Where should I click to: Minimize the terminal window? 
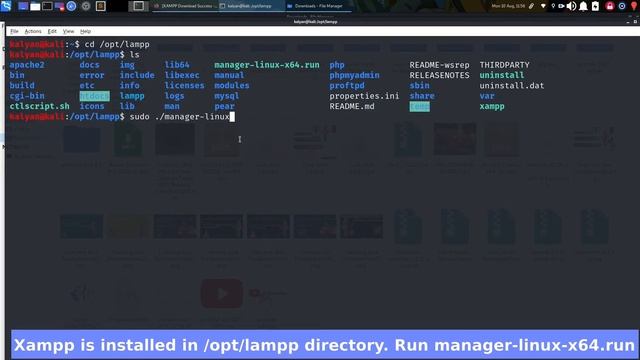pos(628,22)
